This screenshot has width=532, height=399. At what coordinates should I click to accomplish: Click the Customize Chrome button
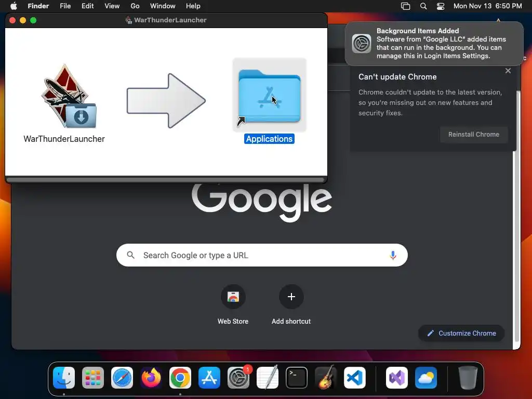tap(461, 333)
